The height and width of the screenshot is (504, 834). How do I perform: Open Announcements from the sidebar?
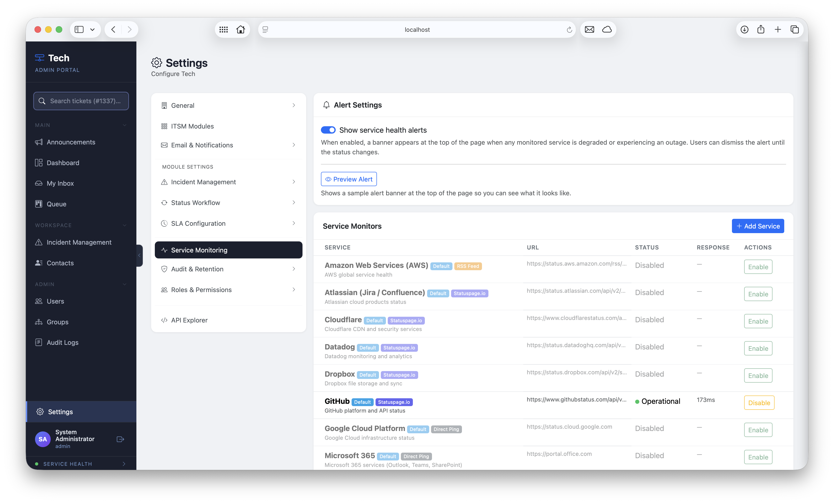point(71,142)
